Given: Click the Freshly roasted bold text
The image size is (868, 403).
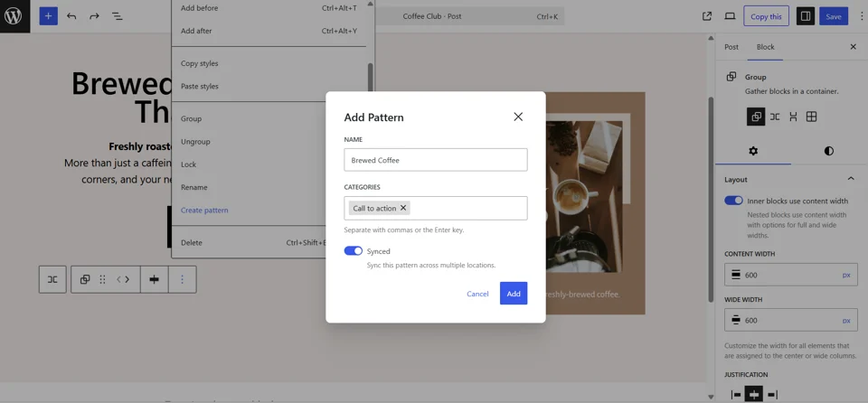Looking at the screenshot, I should click(142, 146).
